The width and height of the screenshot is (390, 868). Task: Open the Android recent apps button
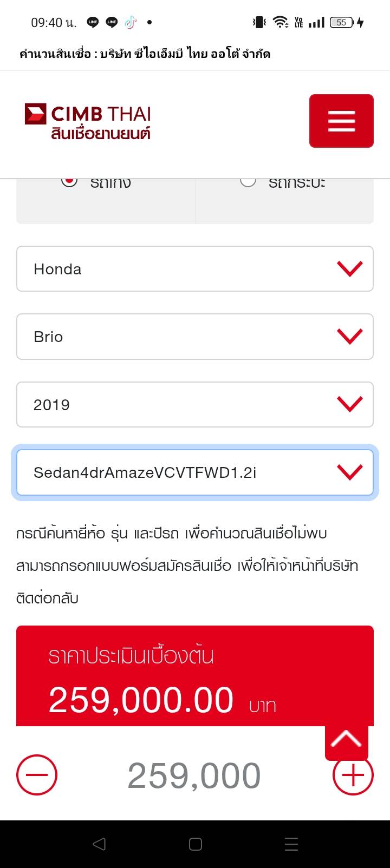291,844
